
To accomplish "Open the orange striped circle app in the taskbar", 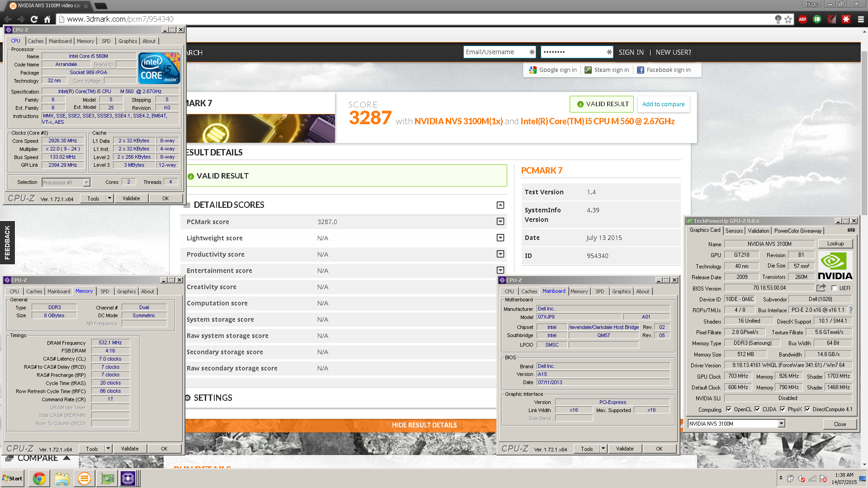I will pos(84,479).
